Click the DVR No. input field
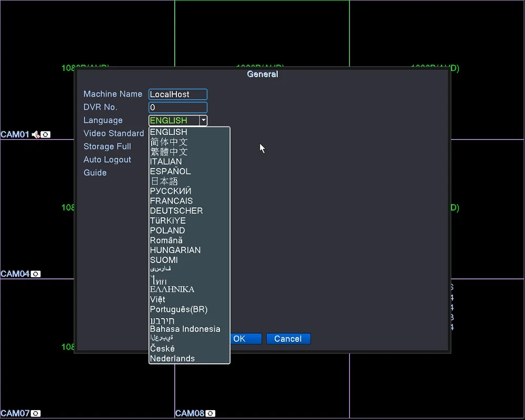The width and height of the screenshot is (525, 420). (178, 107)
